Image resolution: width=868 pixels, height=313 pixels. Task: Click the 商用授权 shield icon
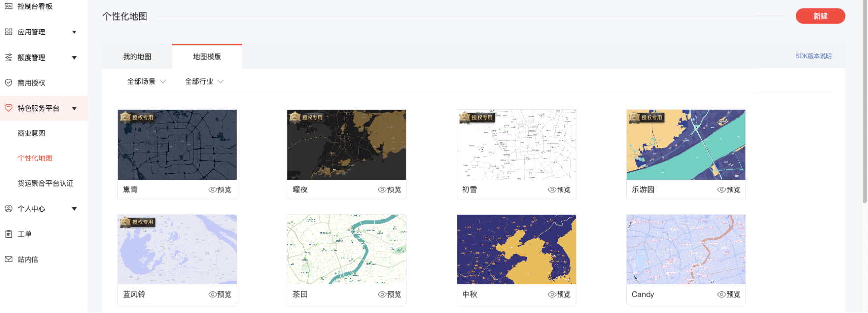pos(8,83)
